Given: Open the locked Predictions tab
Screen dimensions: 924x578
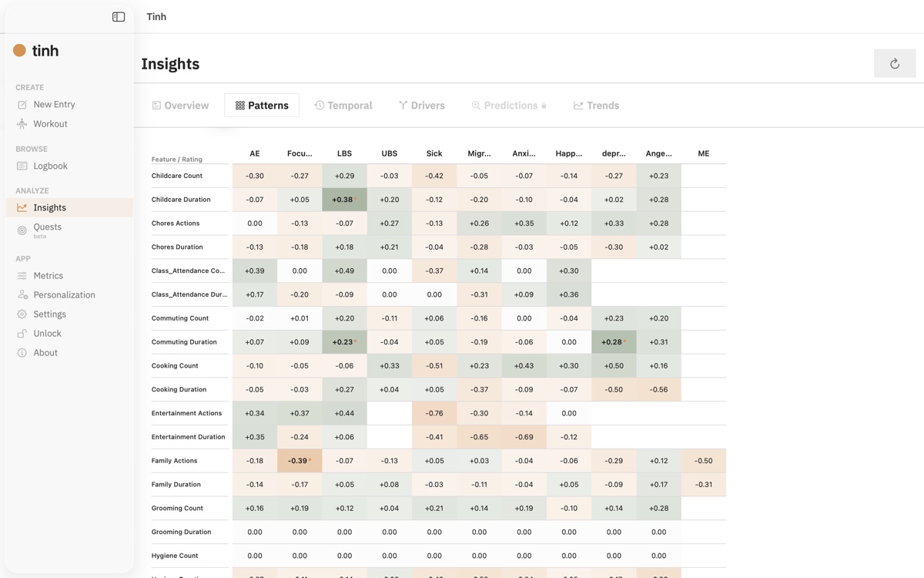Looking at the screenshot, I should (x=509, y=106).
